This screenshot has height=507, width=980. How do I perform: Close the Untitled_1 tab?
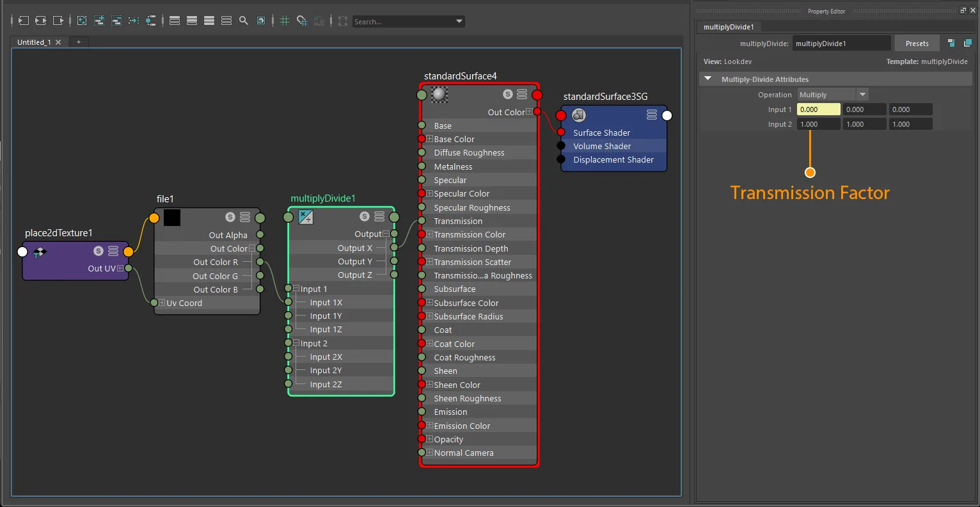58,42
